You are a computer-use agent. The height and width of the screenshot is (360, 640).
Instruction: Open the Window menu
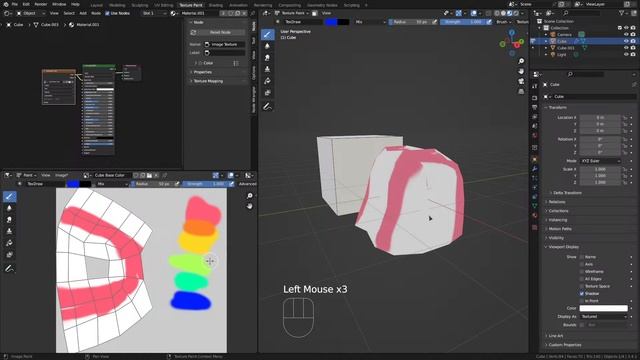pos(59,4)
